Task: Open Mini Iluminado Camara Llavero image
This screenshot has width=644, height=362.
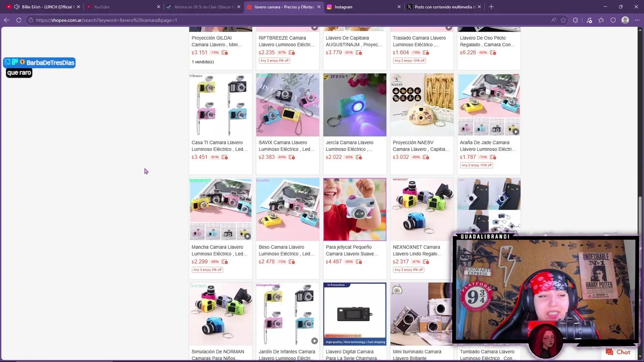Action: [x=422, y=314]
